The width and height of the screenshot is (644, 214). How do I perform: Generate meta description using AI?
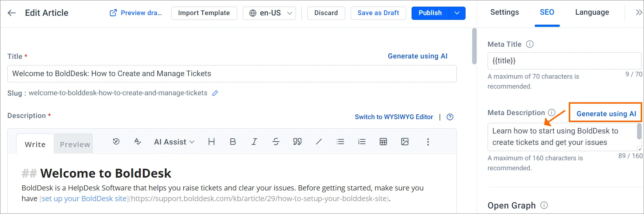point(606,114)
